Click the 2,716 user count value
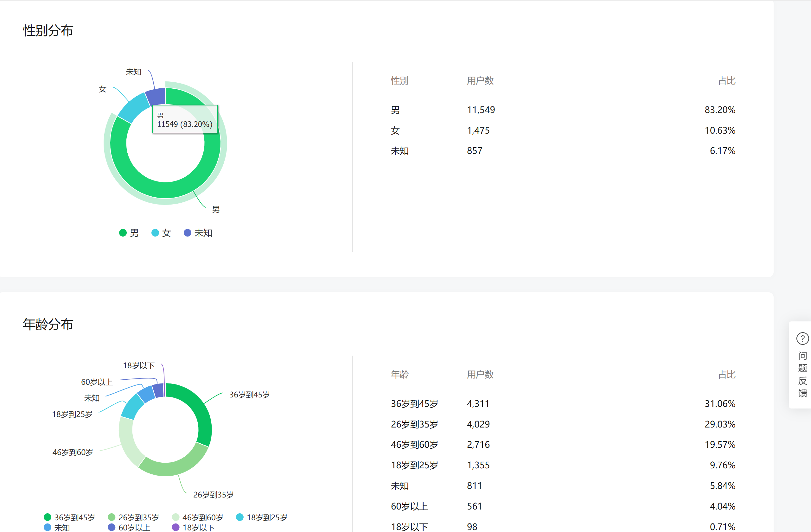Image resolution: width=811 pixels, height=532 pixels. point(478,445)
